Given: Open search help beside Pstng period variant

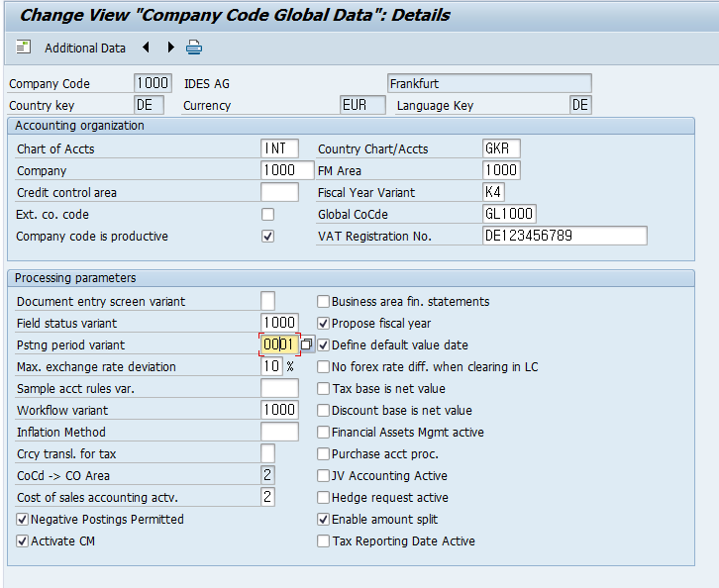Looking at the screenshot, I should point(307,344).
